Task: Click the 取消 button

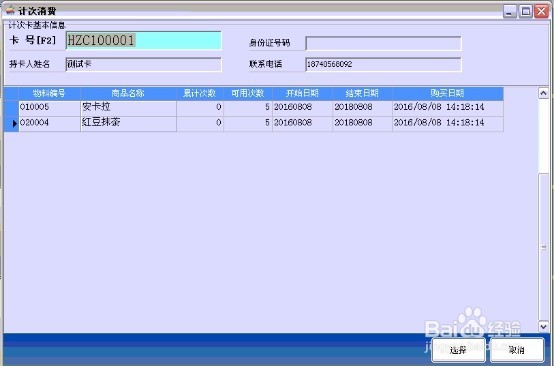Action: click(x=517, y=350)
